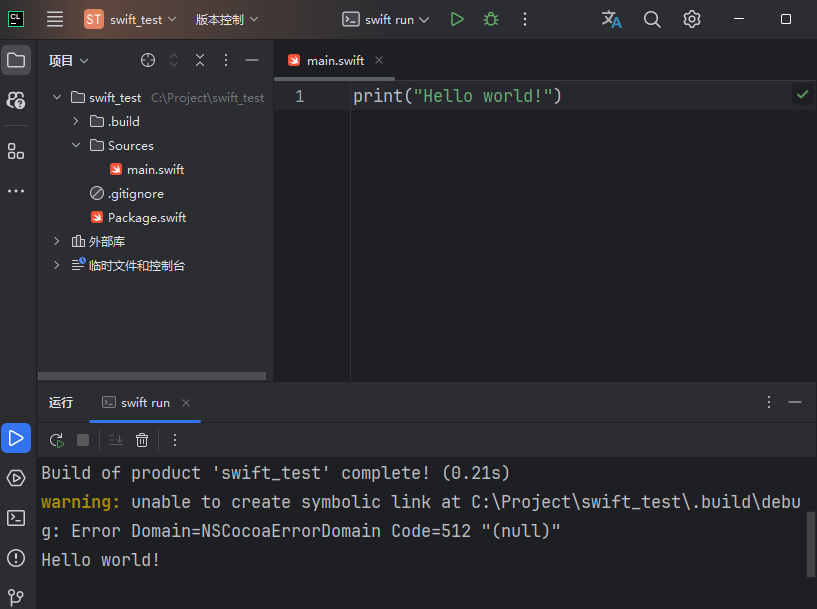Open the translation AI icon in toolbar

click(611, 18)
